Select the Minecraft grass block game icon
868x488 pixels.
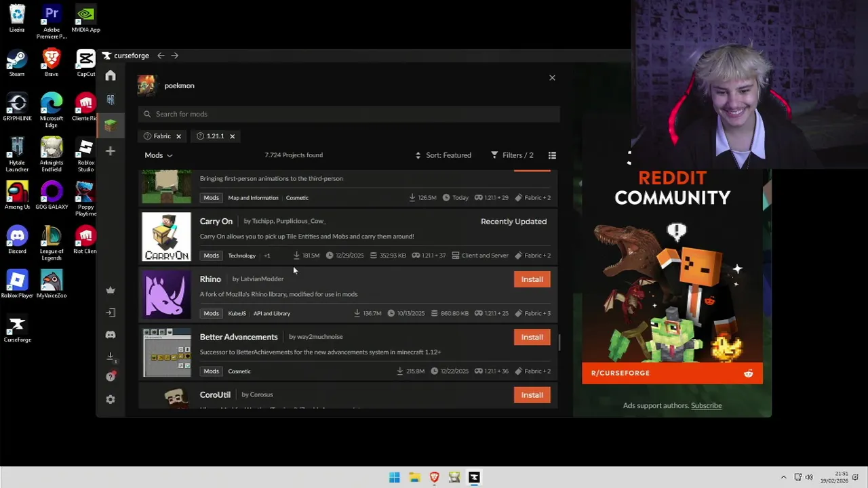point(111,125)
